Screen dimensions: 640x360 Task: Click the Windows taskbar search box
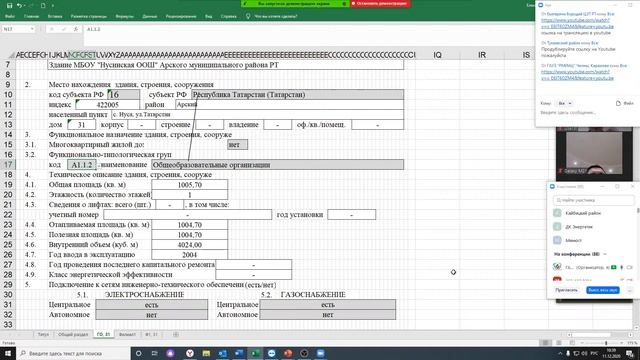[x=73, y=353]
